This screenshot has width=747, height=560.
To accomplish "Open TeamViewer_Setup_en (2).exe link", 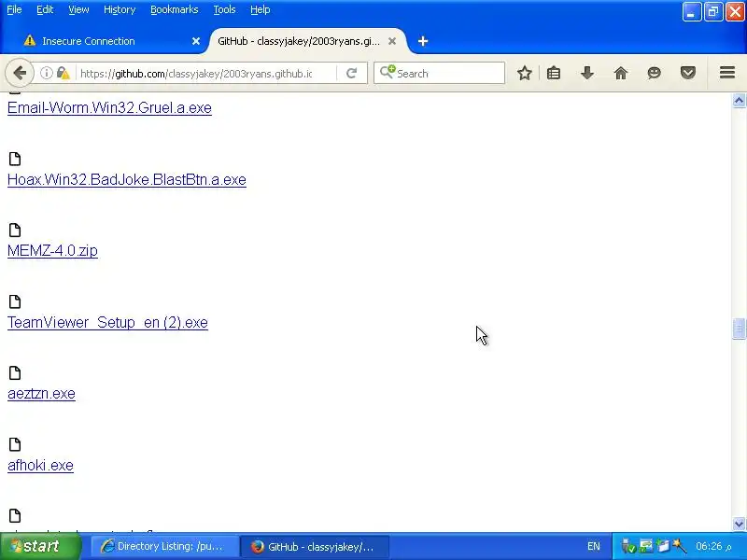I will coord(107,323).
